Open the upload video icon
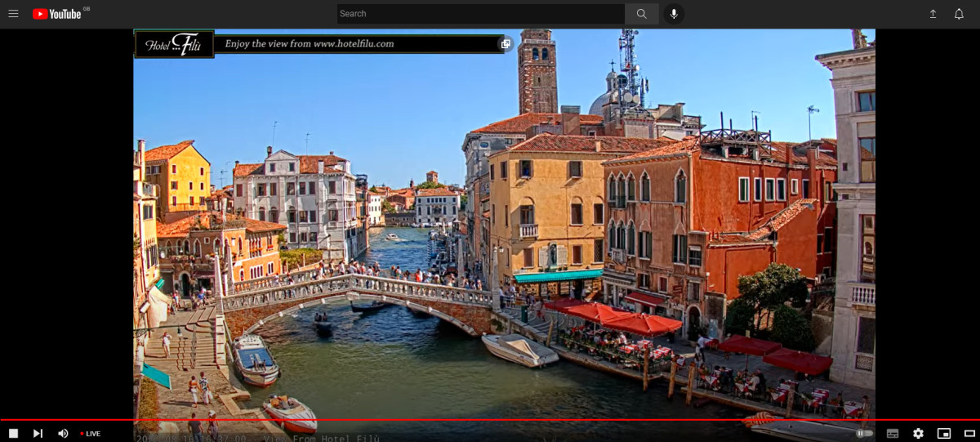The height and width of the screenshot is (442, 980). click(x=933, y=14)
